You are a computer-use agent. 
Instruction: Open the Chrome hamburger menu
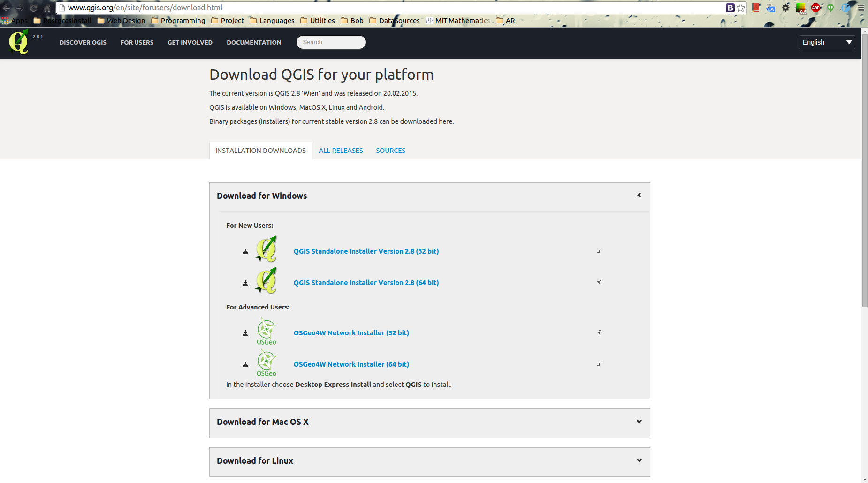coord(861,8)
